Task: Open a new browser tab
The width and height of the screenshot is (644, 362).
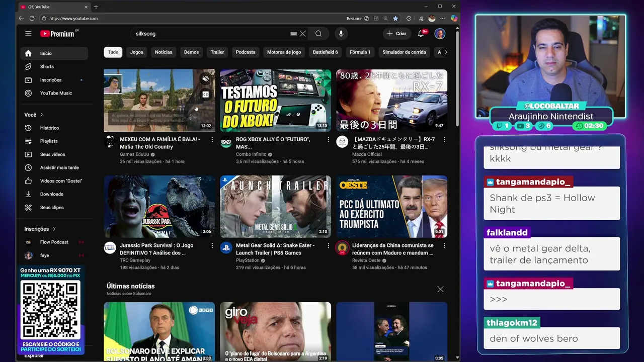Action: pyautogui.click(x=96, y=7)
